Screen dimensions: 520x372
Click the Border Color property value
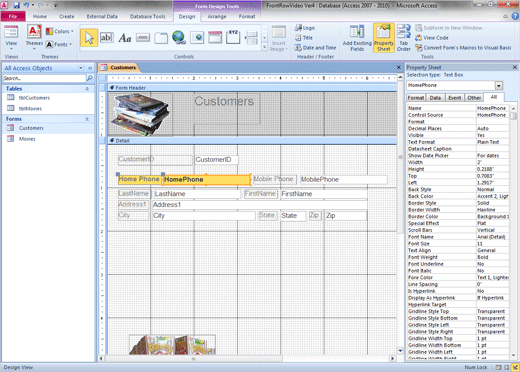tap(492, 217)
